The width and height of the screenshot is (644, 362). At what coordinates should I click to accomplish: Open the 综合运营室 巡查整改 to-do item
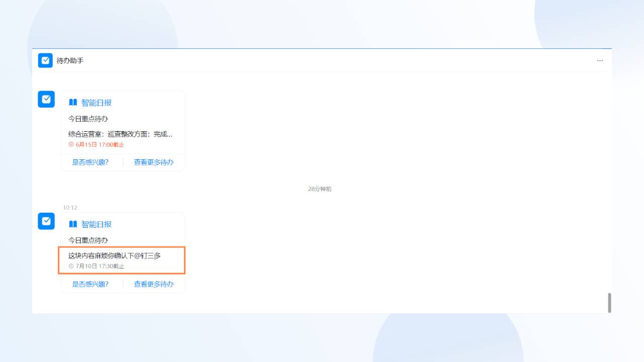(x=120, y=134)
